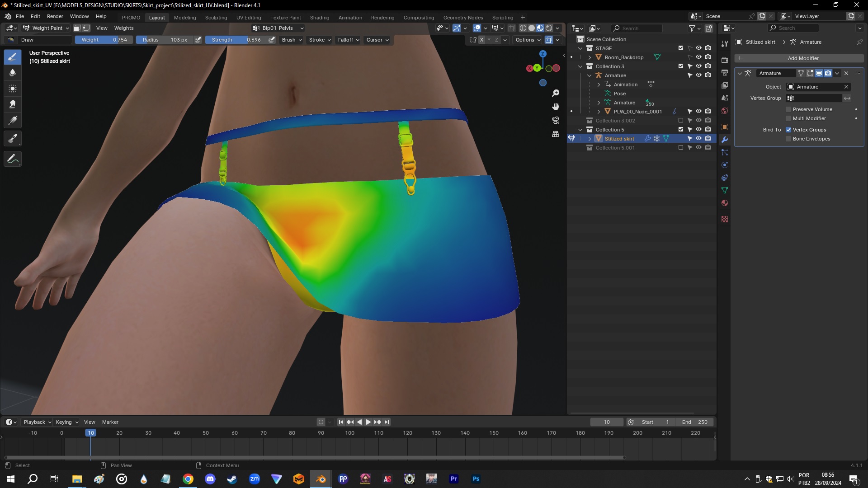The height and width of the screenshot is (488, 868).
Task: Hide Room_Backdrop using its eye toggle
Action: click(x=698, y=57)
